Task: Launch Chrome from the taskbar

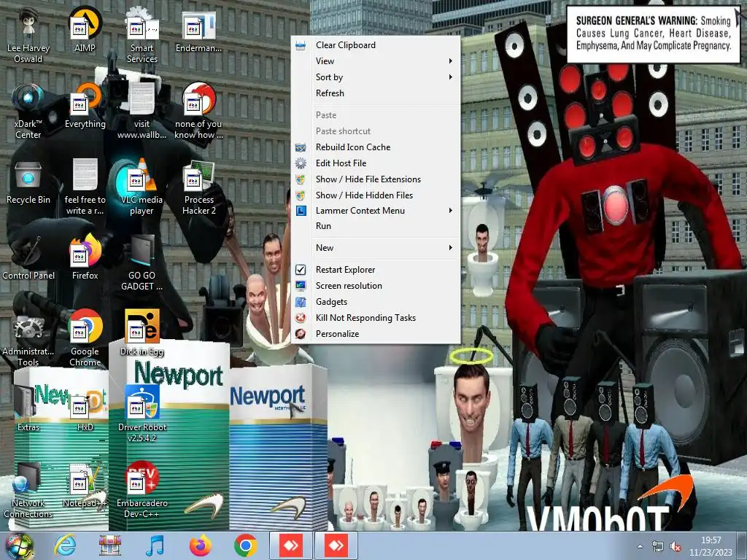Action: click(245, 545)
